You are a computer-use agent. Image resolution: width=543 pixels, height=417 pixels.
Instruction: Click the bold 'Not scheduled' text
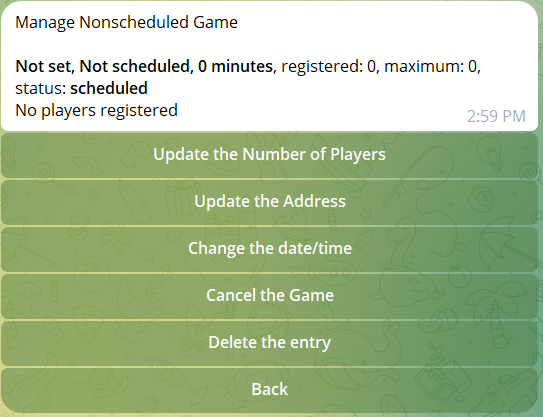click(x=135, y=66)
